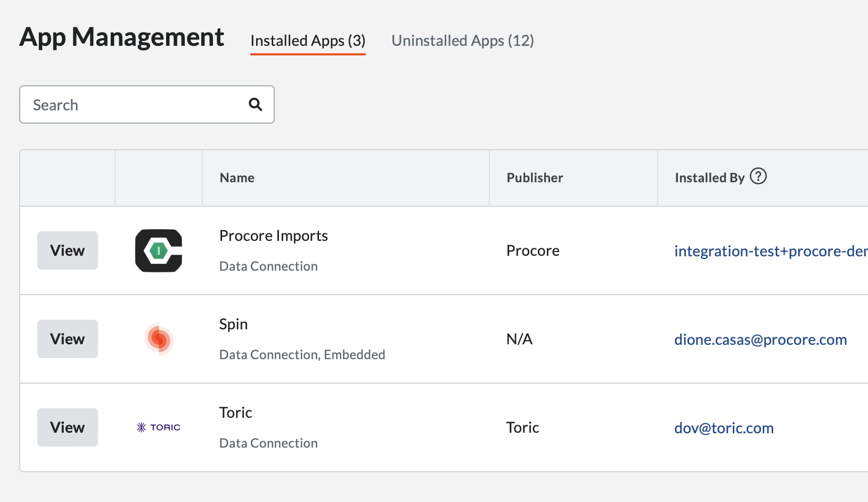View the Spin app
Image resolution: width=868 pixels, height=502 pixels.
pos(68,339)
